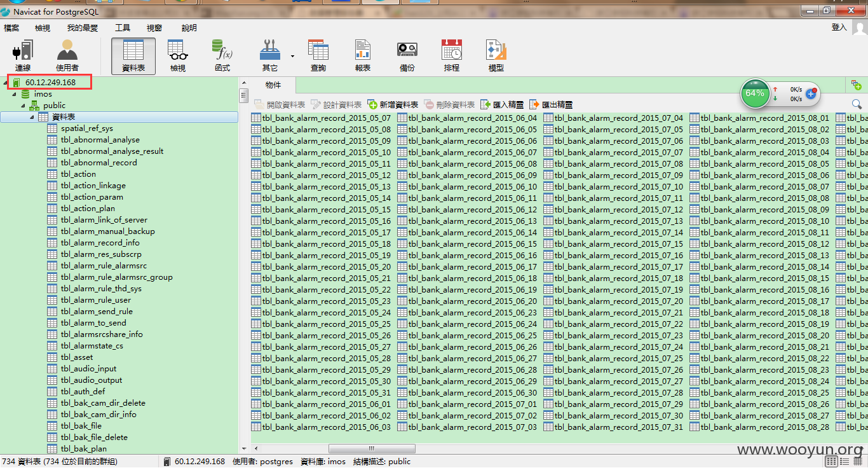Select tbl_audio_output in the tree
The image size is (868, 468).
[92, 380]
